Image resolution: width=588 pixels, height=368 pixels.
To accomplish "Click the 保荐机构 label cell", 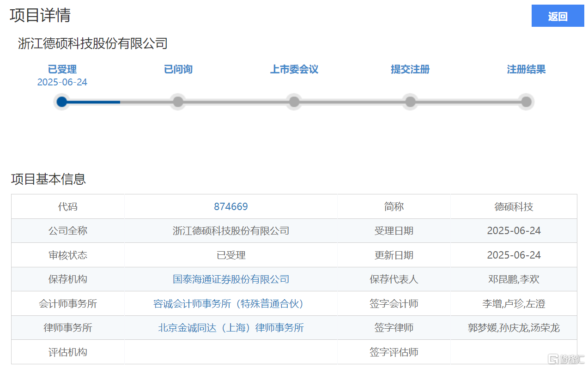I will click(68, 279).
